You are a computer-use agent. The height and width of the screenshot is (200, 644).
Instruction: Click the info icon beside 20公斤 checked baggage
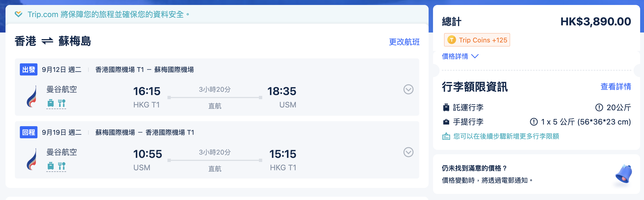pos(599,107)
